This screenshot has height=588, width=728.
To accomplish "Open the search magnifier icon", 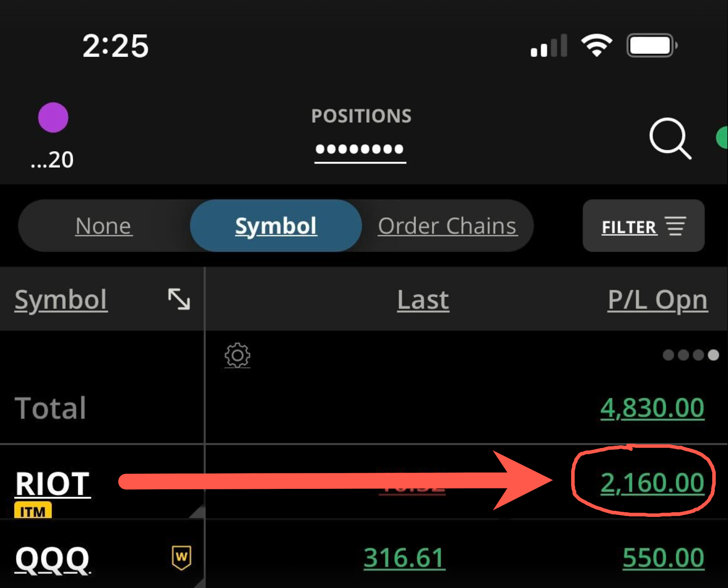I will pos(669,138).
